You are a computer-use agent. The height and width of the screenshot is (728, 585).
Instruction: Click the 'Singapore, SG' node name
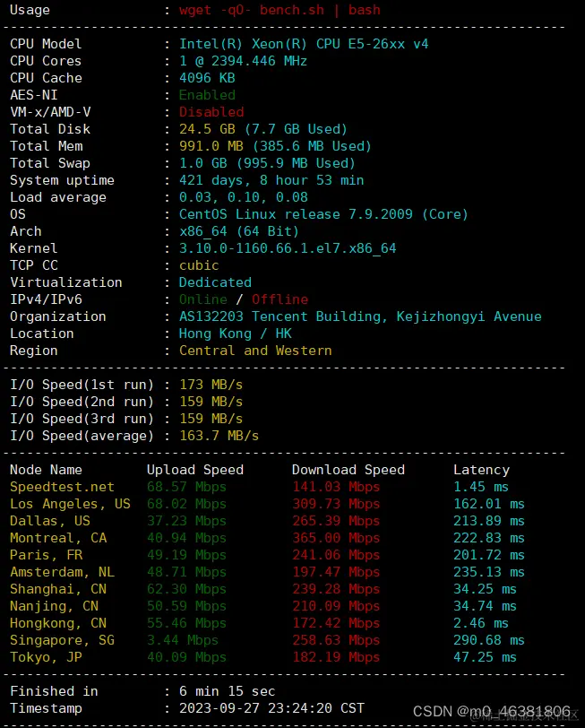62,640
